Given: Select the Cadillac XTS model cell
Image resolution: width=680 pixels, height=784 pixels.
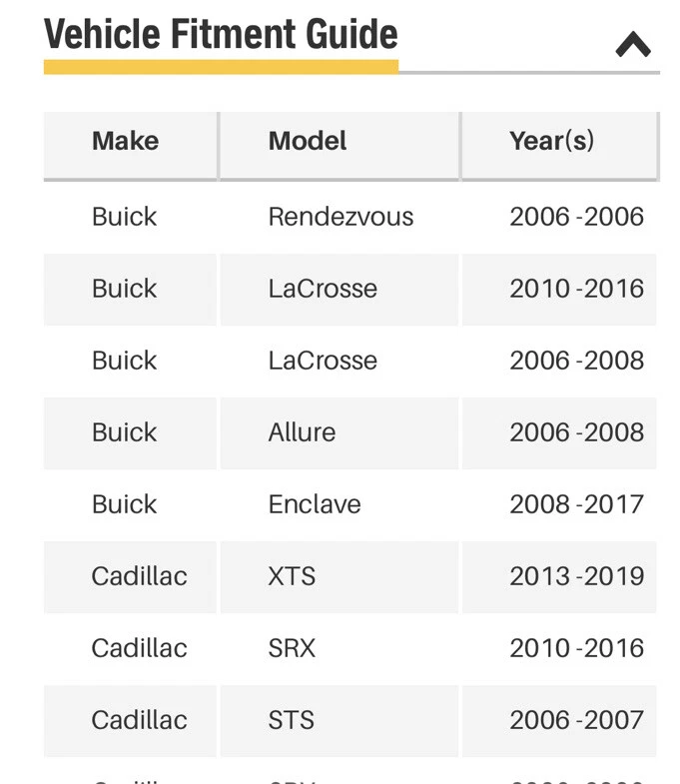Looking at the screenshot, I should pos(292,576).
